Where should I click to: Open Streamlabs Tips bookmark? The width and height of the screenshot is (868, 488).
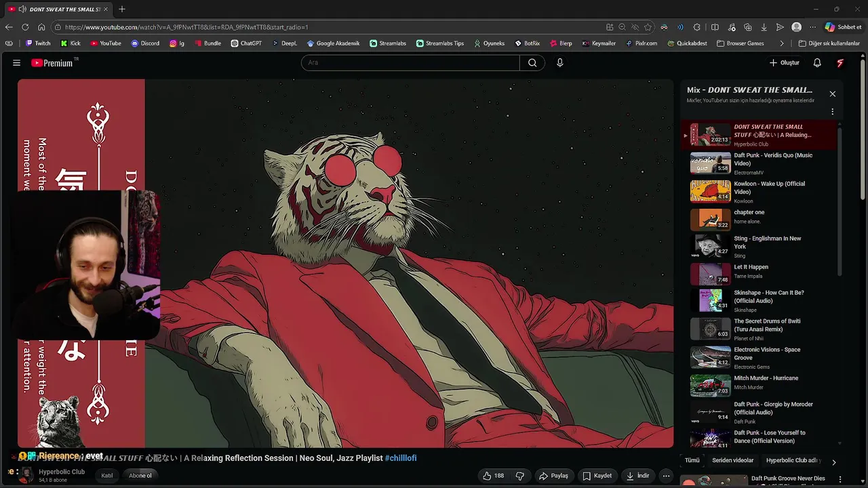point(439,43)
